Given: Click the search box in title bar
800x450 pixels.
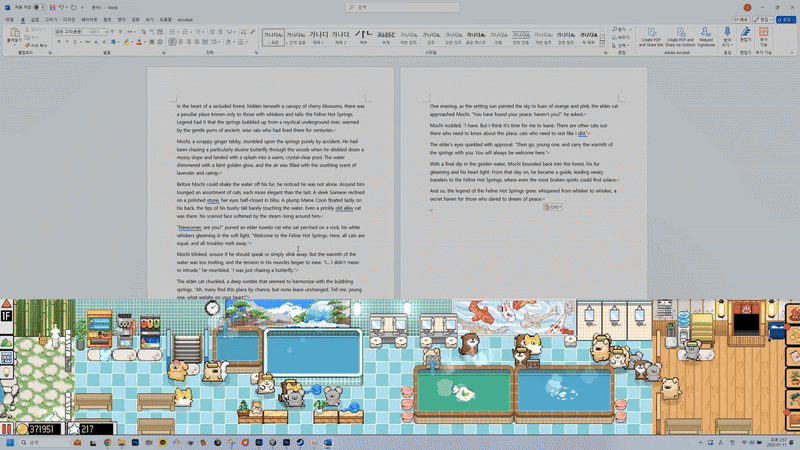Looking at the screenshot, I should pos(403,7).
